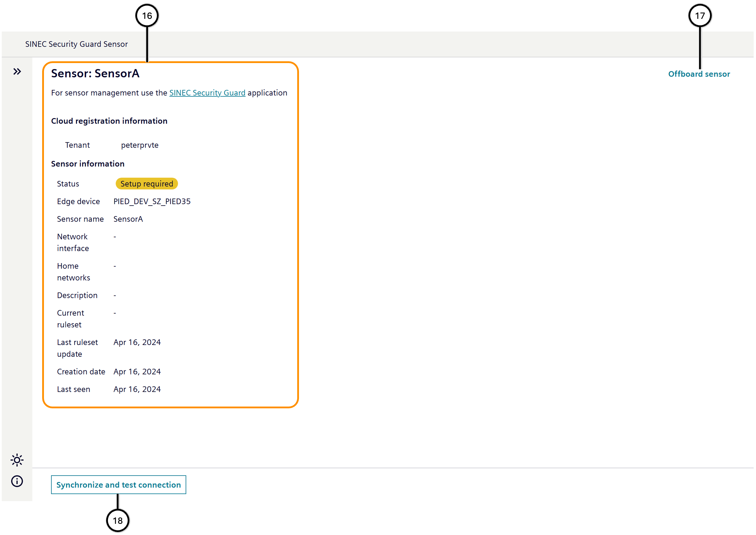Select the Status label
The height and width of the screenshot is (535, 756).
[x=68, y=184]
